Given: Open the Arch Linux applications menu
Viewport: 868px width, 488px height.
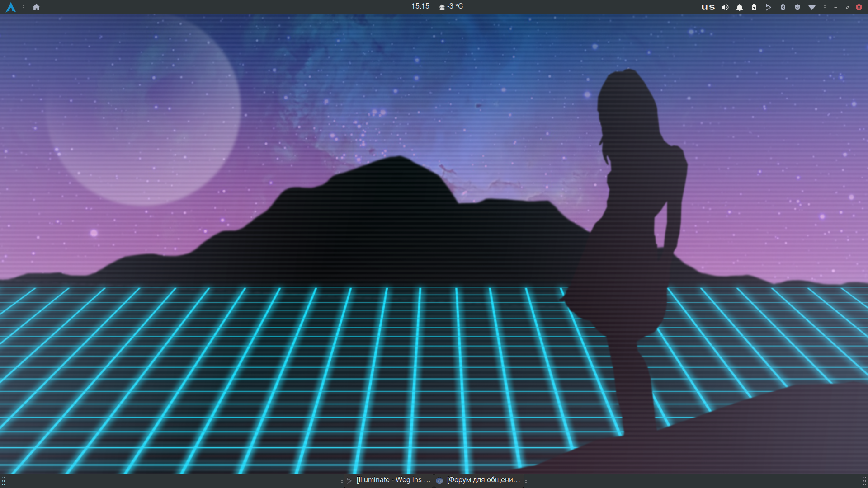Looking at the screenshot, I should [x=11, y=7].
